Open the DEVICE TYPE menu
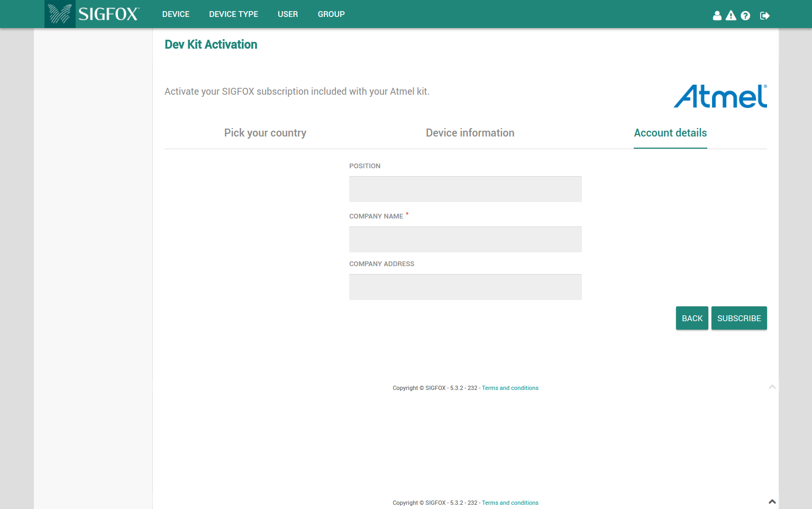Screen dimensions: 812x509 click(233, 14)
